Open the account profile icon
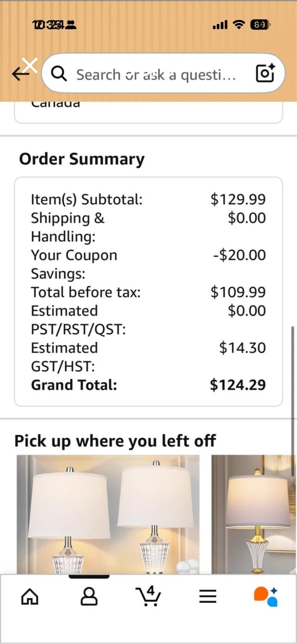The height and width of the screenshot is (644, 297). 89,597
